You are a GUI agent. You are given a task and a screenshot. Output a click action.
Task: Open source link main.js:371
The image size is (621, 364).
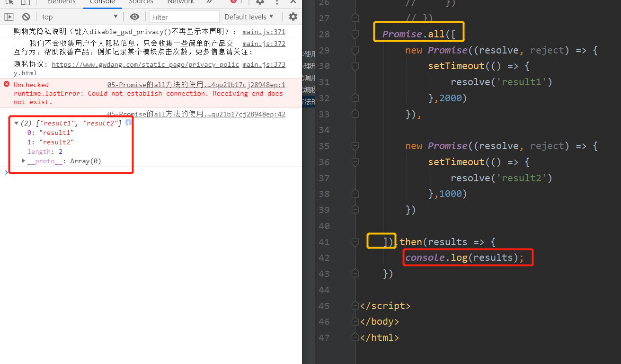click(264, 32)
